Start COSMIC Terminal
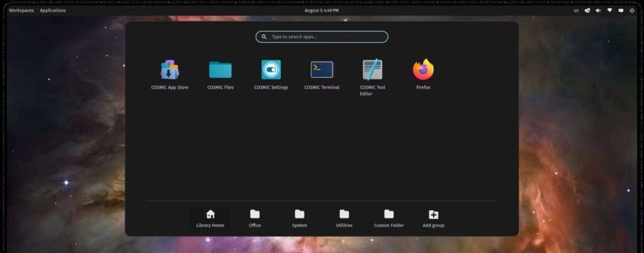The image size is (644, 253). pos(321,70)
